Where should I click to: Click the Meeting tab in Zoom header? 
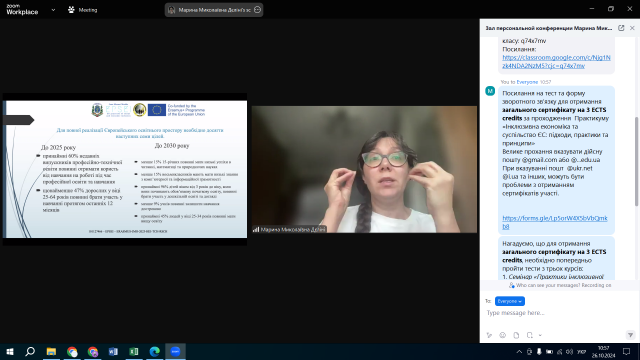click(x=83, y=10)
